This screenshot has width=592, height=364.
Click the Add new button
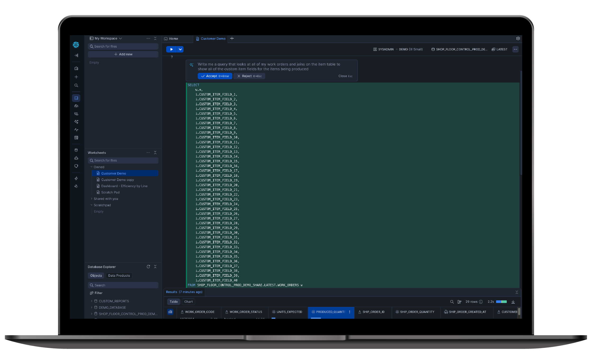coord(123,54)
